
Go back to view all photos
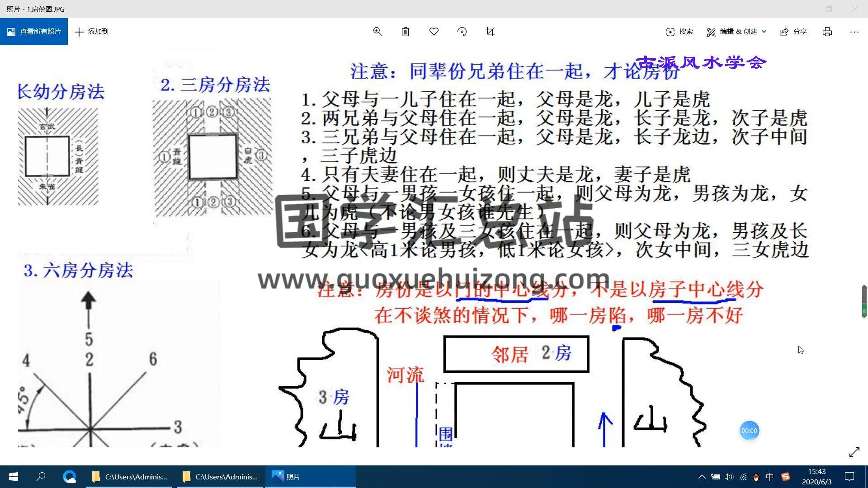pyautogui.click(x=34, y=32)
